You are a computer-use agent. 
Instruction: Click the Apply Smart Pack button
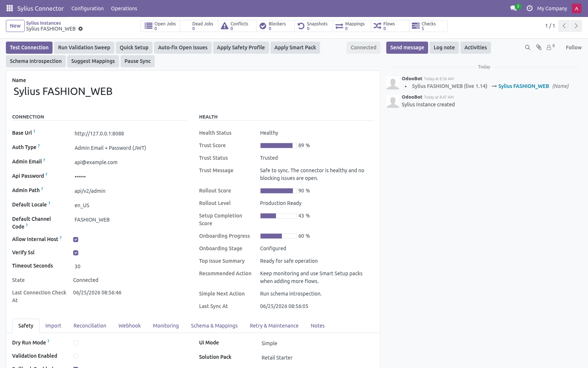(295, 47)
